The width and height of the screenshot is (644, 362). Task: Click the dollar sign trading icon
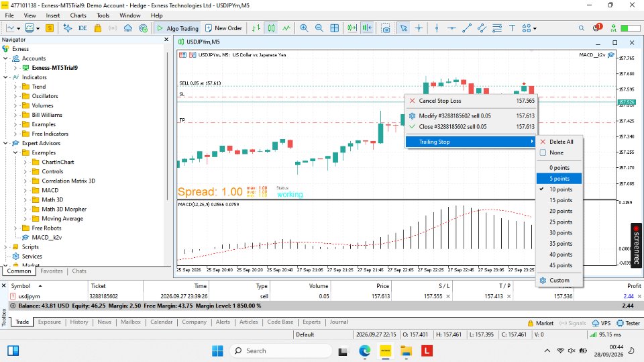[x=49, y=28]
